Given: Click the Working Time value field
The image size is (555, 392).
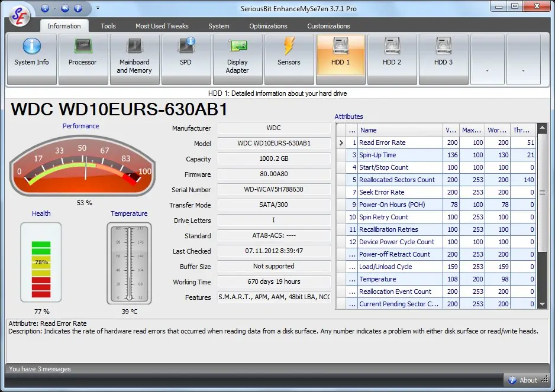Looking at the screenshot, I should pyautogui.click(x=274, y=281).
